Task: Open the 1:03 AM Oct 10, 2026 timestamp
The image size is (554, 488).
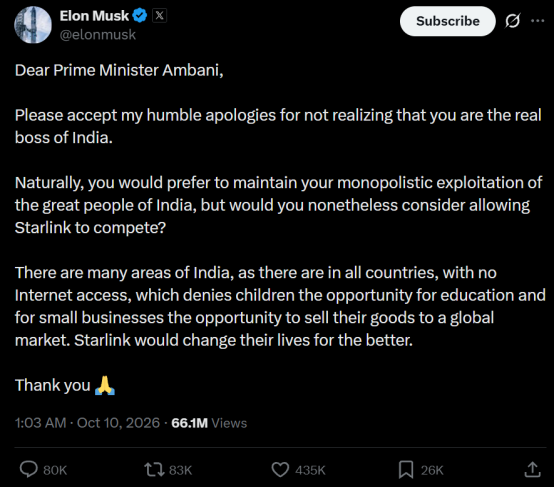Action: click(87, 423)
